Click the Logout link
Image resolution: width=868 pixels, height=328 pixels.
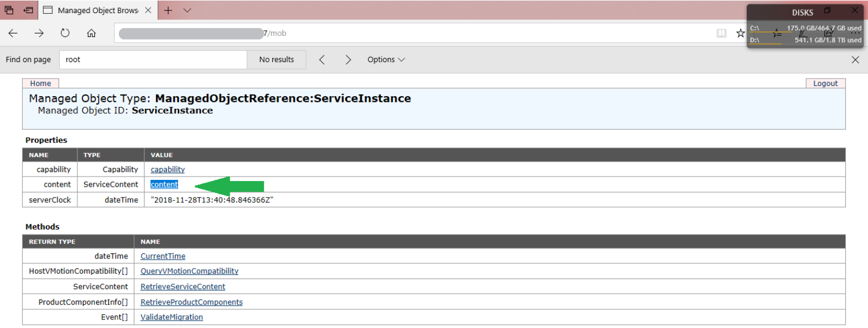point(825,83)
